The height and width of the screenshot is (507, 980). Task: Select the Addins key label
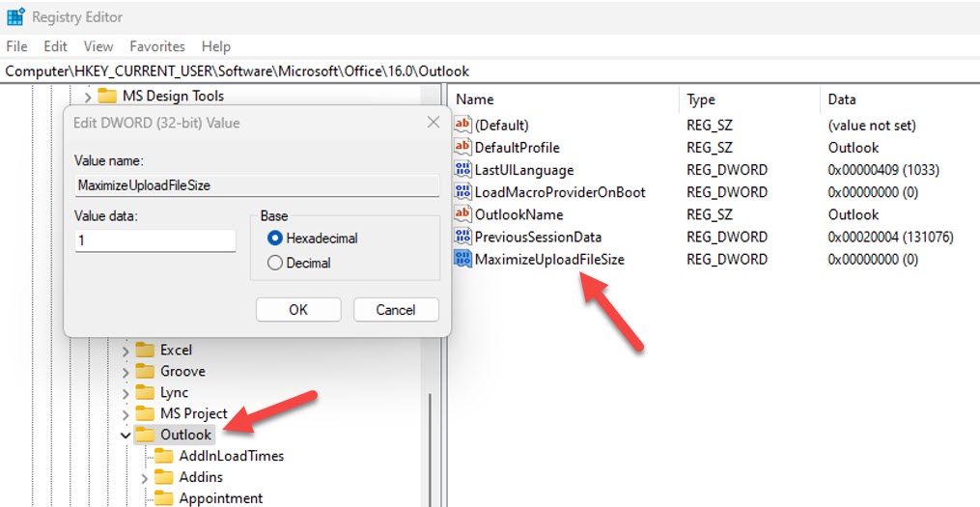coord(201,477)
